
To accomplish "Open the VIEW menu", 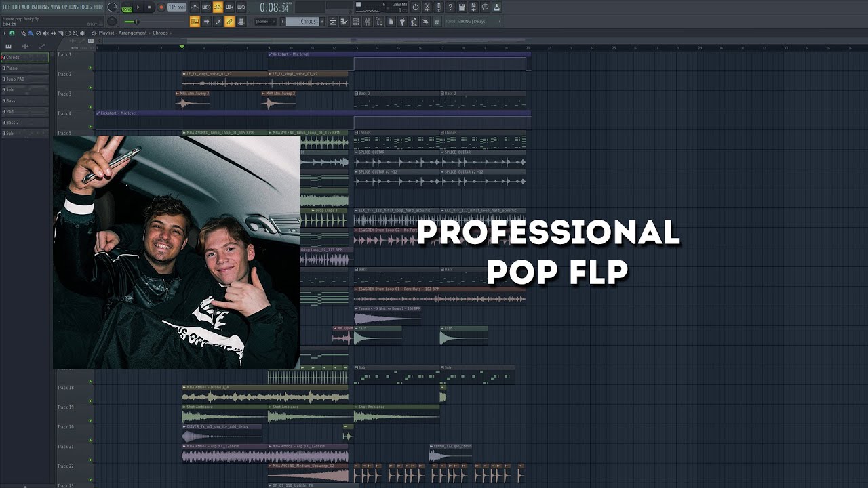I will pyautogui.click(x=56, y=7).
